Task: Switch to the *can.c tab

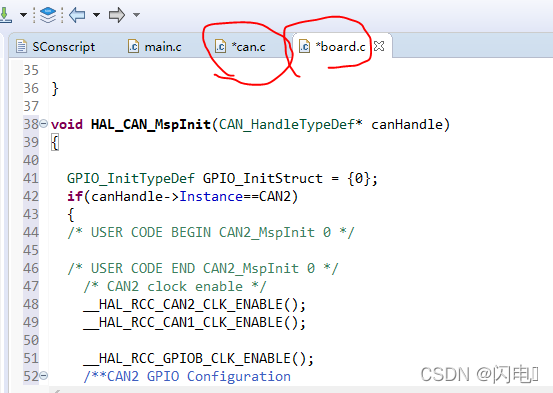Action: 240,47
